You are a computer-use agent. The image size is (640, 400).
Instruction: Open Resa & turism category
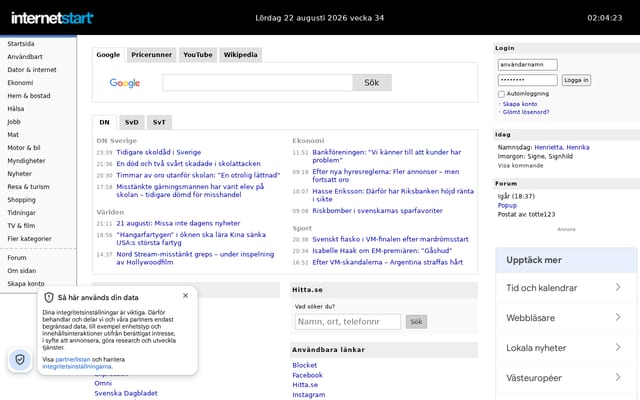point(29,187)
